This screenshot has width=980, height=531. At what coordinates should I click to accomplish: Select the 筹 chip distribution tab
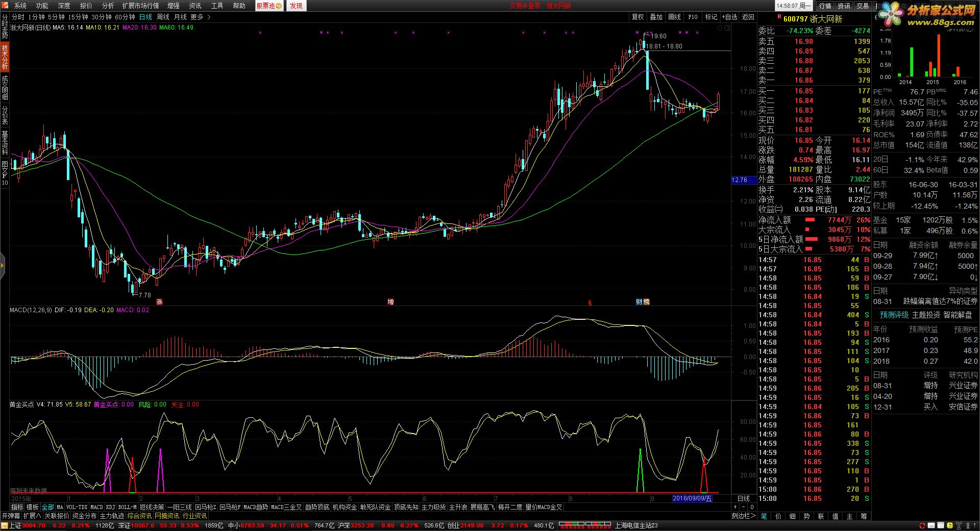point(864,516)
